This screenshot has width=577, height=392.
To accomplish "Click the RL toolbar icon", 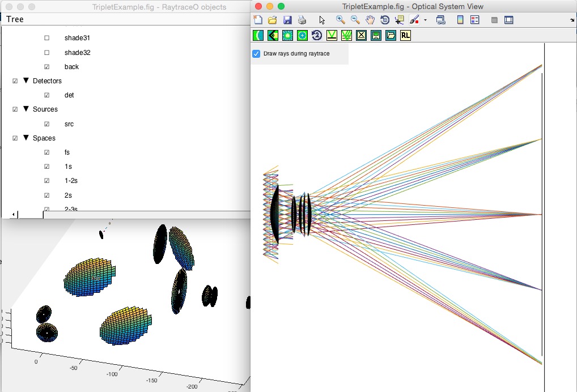I will click(x=405, y=35).
